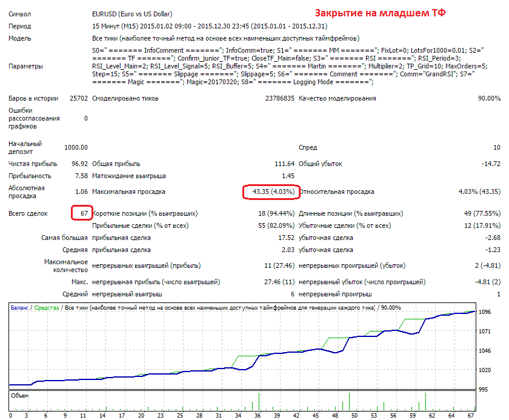
Task: Select average loss trade value "-1.23"
Action: click(493, 250)
